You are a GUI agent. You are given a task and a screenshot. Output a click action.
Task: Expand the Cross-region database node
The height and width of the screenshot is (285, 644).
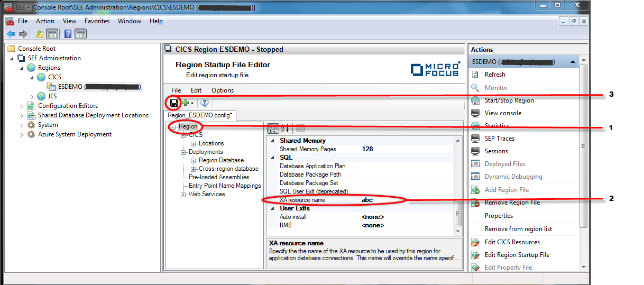pyautogui.click(x=194, y=169)
